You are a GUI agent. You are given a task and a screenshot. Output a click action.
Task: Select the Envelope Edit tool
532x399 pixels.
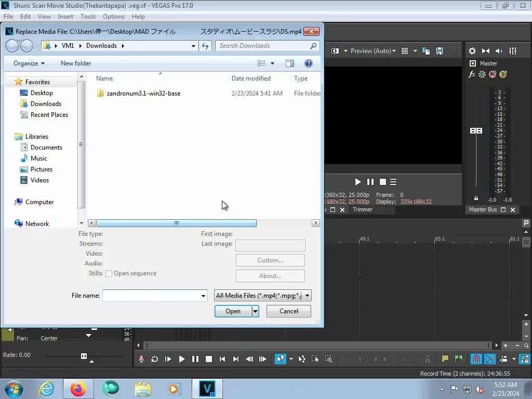(x=302, y=359)
